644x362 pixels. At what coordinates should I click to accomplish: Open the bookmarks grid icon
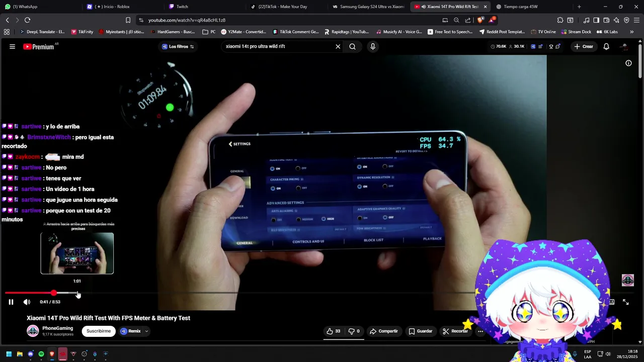(x=7, y=32)
